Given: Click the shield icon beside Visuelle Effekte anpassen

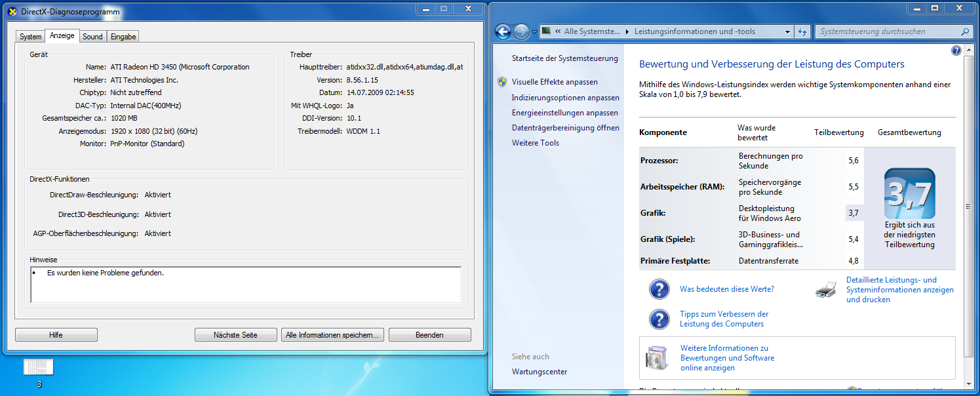Looking at the screenshot, I should point(502,82).
